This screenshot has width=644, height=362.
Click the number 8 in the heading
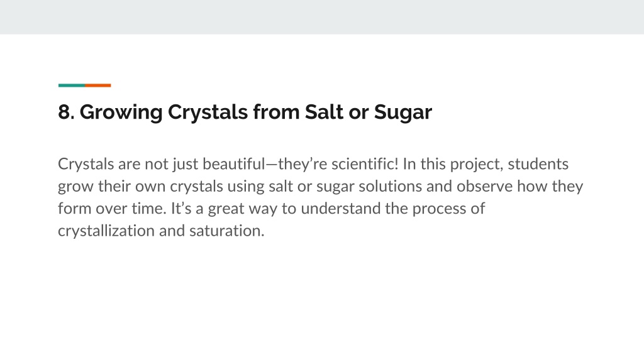(64, 112)
